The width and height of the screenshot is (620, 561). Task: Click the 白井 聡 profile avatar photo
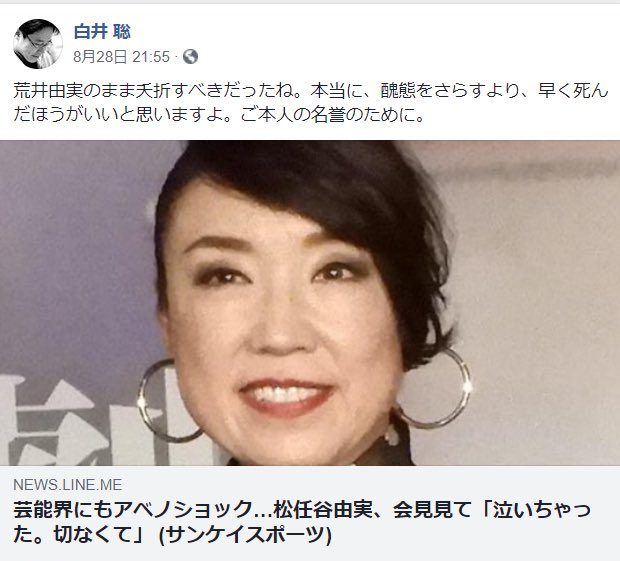click(38, 43)
